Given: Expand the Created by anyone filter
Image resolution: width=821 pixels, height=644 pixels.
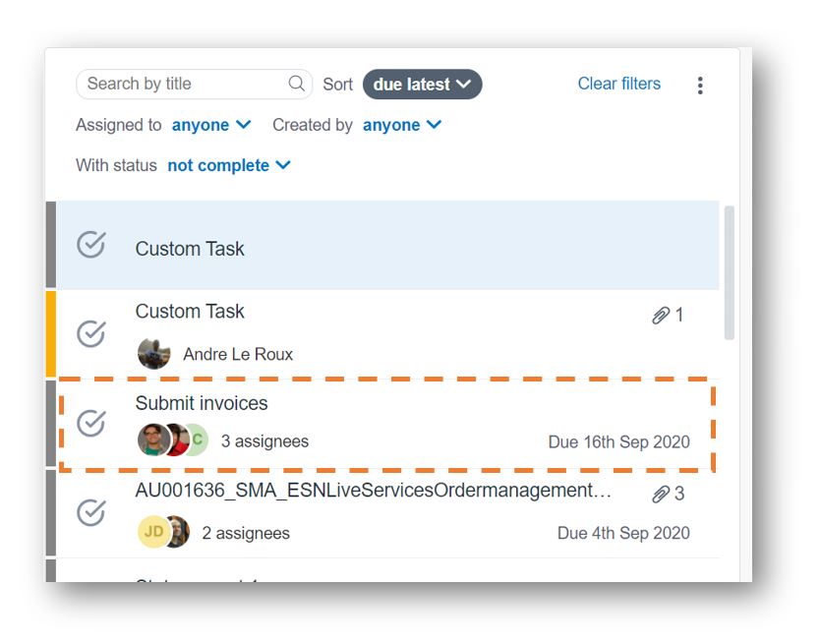Looking at the screenshot, I should pos(402,125).
